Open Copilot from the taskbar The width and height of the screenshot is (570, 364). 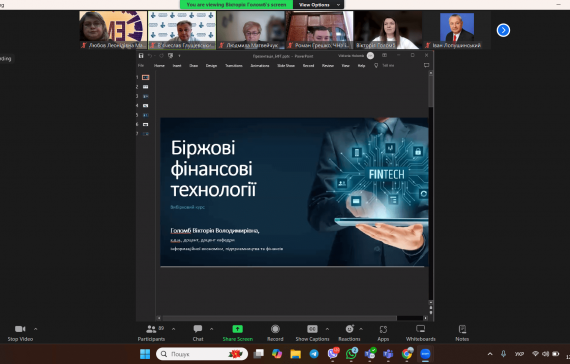[x=277, y=354]
